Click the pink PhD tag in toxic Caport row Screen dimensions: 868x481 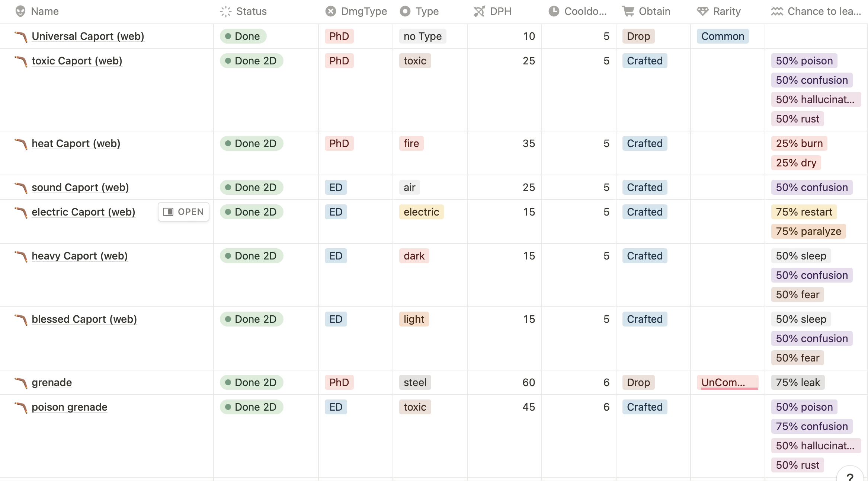pyautogui.click(x=339, y=61)
